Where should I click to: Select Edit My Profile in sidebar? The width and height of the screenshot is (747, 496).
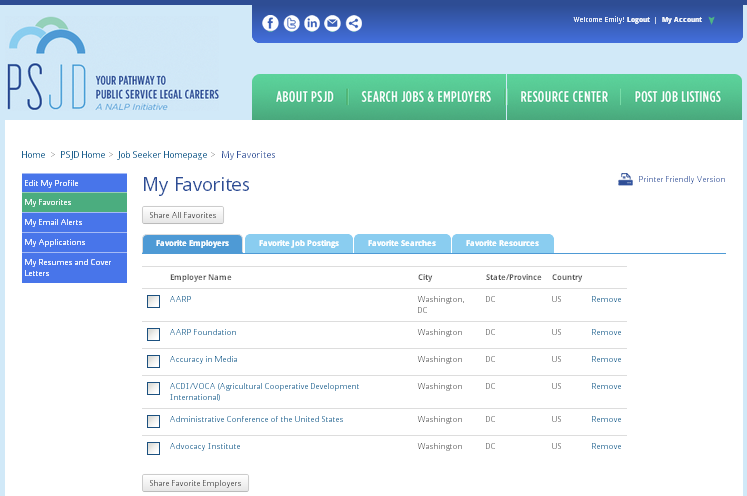click(x=74, y=183)
